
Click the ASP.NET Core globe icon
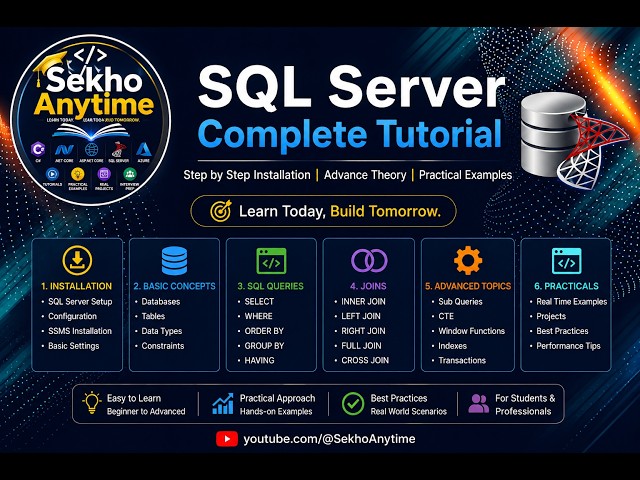[x=91, y=149]
